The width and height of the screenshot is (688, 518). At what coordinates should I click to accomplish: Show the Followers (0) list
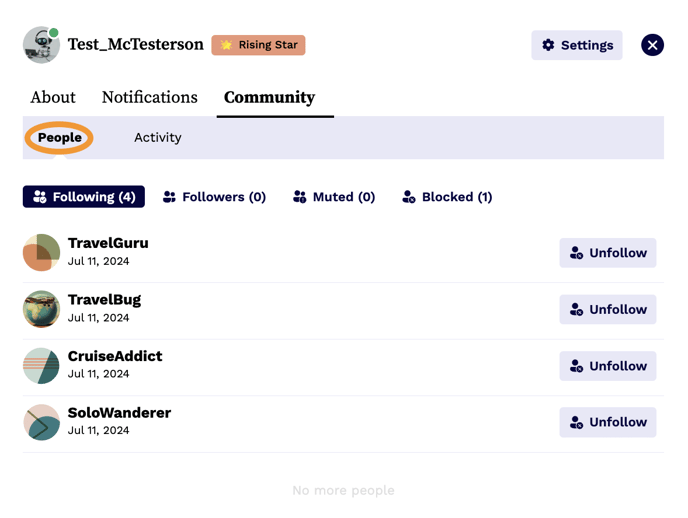pyautogui.click(x=214, y=197)
